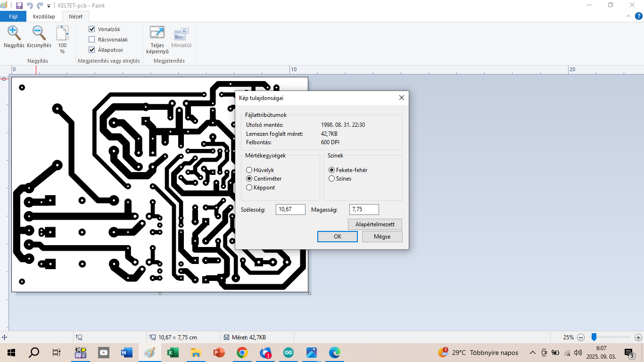Open Task View from the taskbar
This screenshot has width=644, height=362.
(57, 352)
